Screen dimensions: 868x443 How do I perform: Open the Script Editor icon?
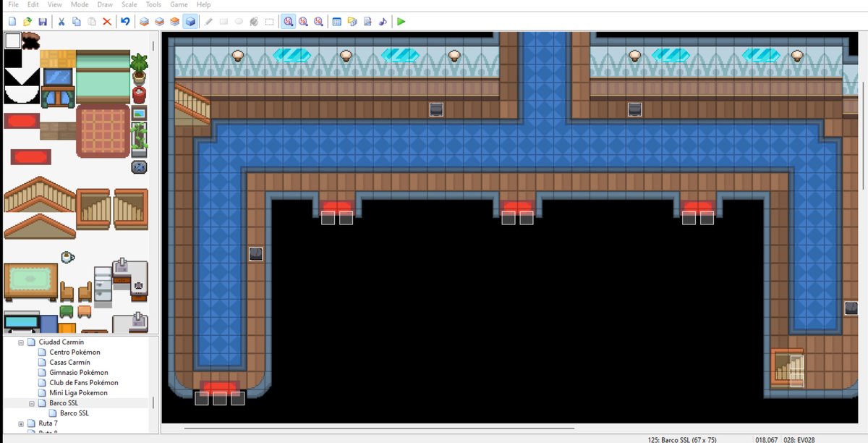coord(367,22)
